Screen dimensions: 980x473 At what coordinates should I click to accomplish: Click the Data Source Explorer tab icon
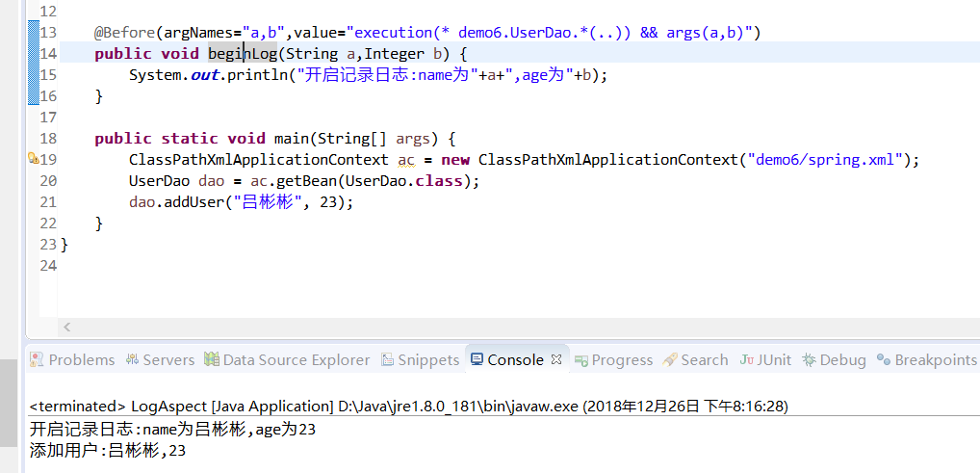[212, 359]
